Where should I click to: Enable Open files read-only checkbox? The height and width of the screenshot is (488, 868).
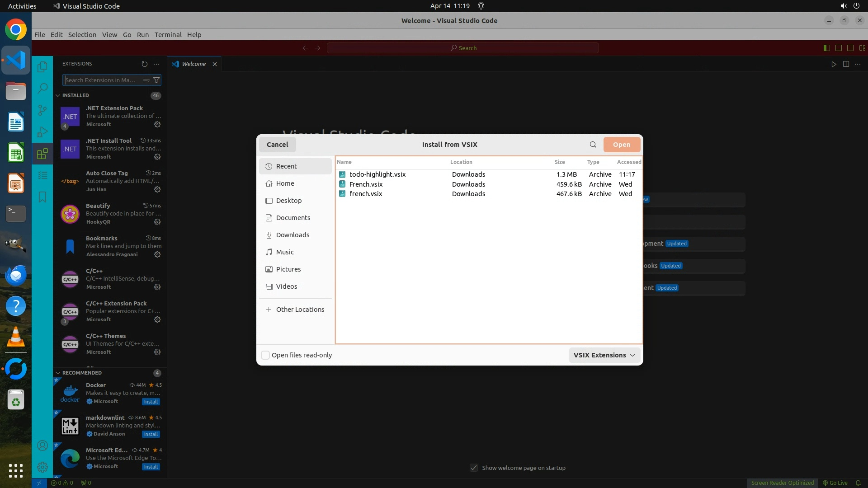click(x=266, y=355)
